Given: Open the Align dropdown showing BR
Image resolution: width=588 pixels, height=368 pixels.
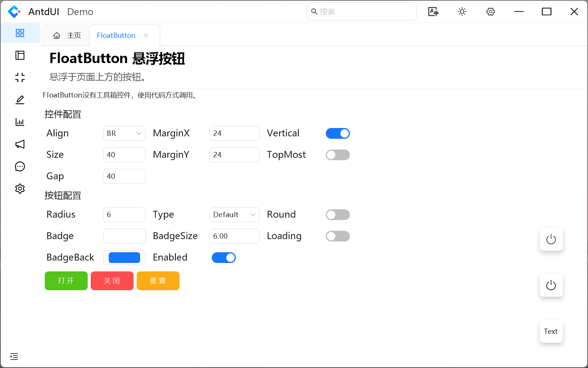Looking at the screenshot, I should tap(124, 133).
